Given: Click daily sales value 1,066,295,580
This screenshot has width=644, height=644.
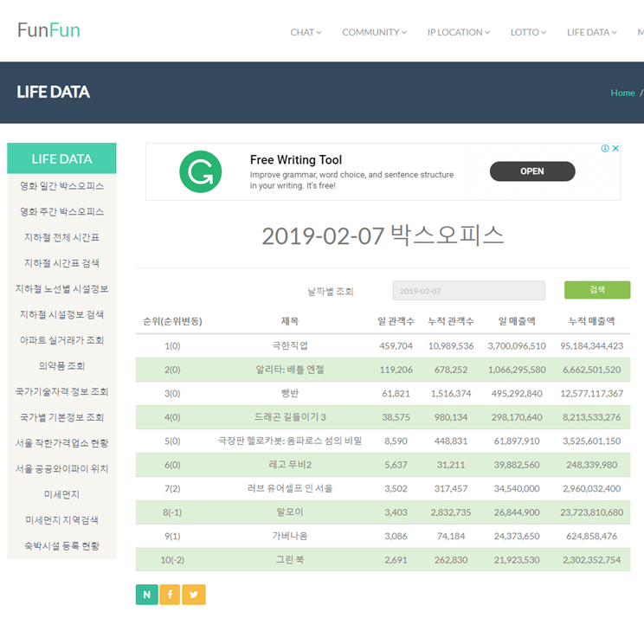Looking at the screenshot, I should pos(517,370).
